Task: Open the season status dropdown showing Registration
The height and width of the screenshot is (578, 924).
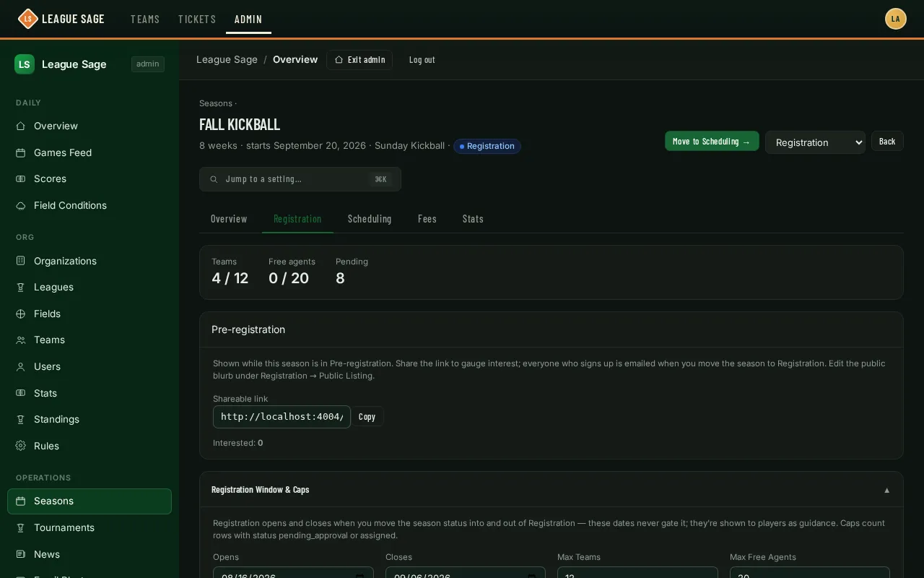Action: [x=815, y=142]
